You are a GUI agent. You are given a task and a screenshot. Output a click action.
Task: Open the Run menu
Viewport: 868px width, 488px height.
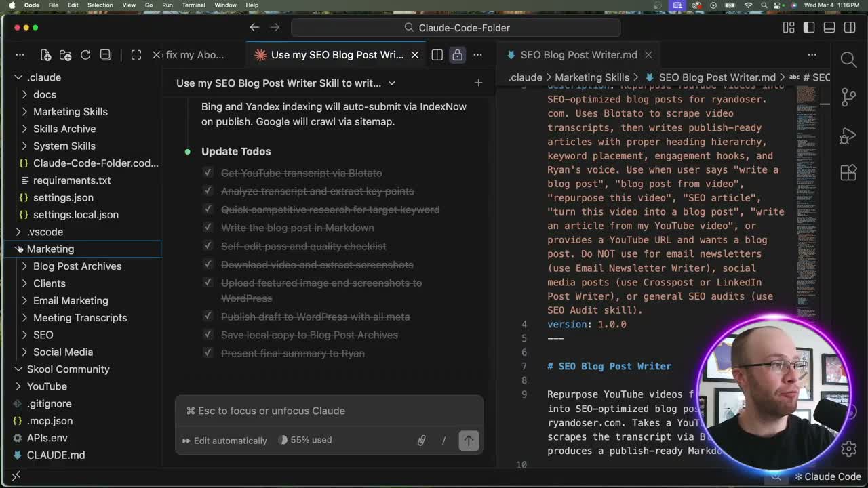(167, 5)
